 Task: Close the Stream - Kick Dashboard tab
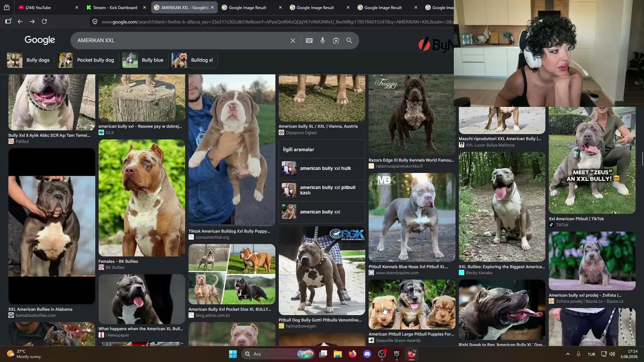[x=144, y=8]
